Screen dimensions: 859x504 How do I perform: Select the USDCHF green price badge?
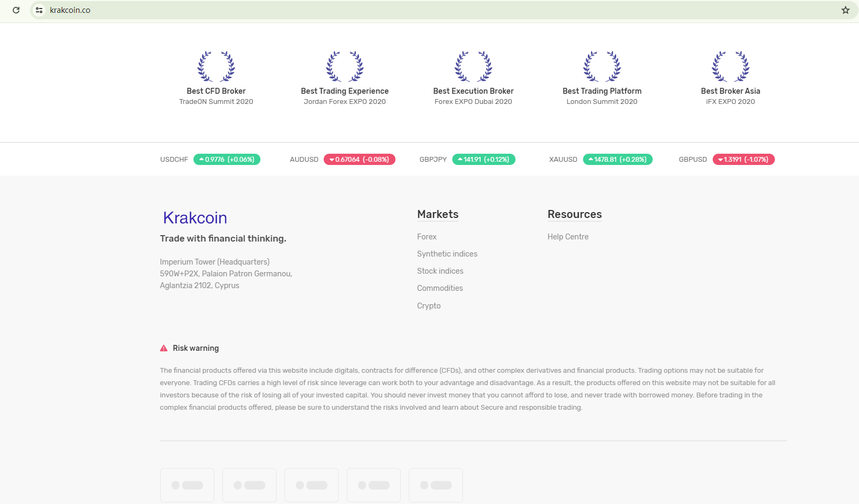227,160
